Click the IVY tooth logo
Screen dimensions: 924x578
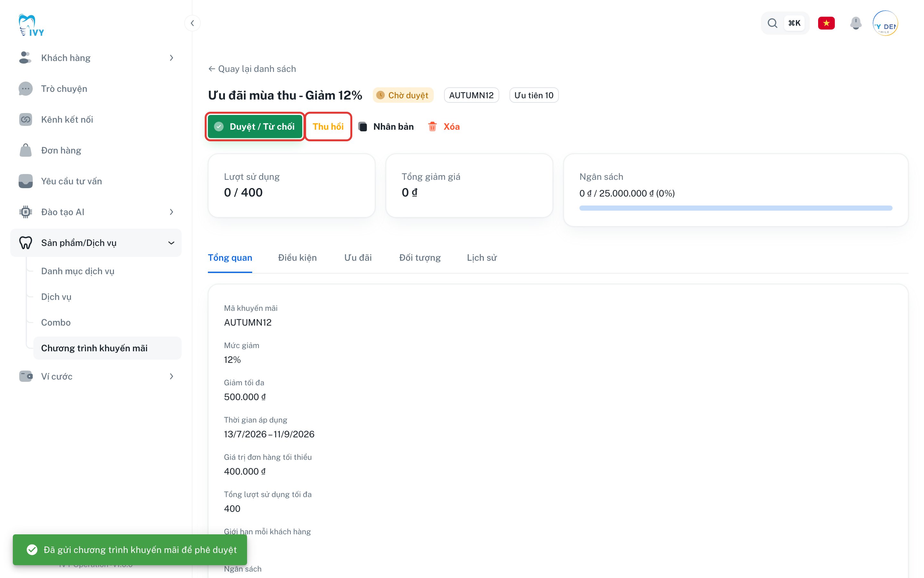(x=31, y=25)
